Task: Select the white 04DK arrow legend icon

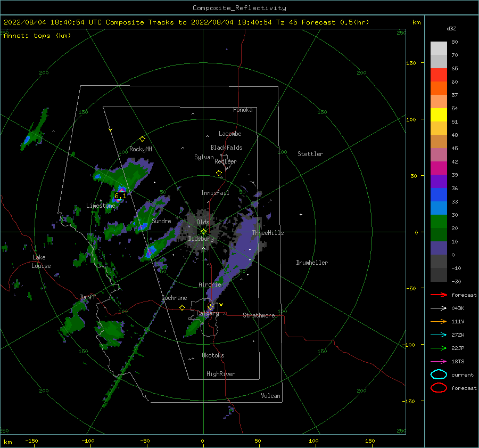Action: click(439, 308)
